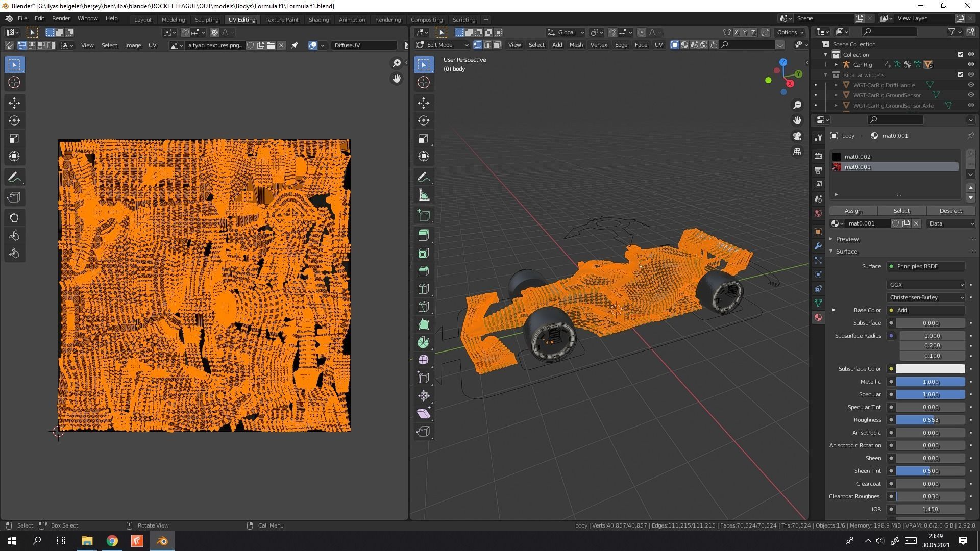Collapse the Surface panel
The height and width of the screenshot is (551, 980).
pos(846,252)
